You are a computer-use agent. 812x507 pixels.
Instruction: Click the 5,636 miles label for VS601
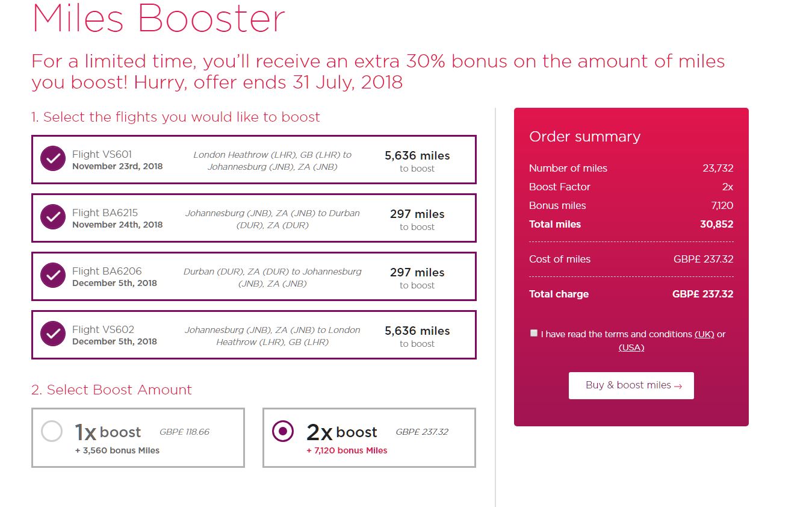coord(417,155)
